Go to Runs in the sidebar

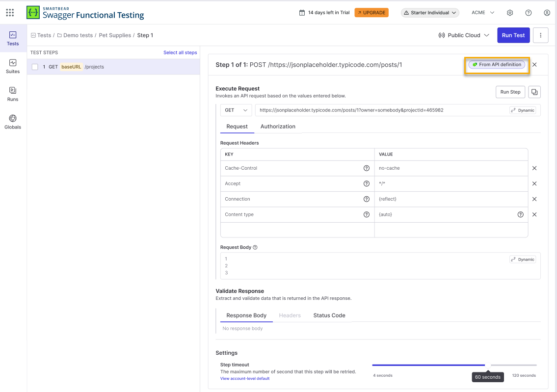(13, 94)
